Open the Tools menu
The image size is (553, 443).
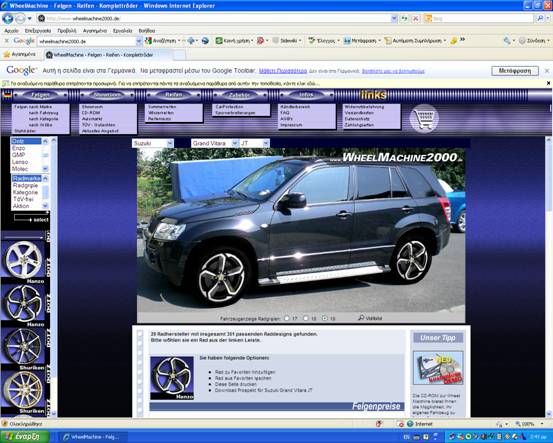pyautogui.click(x=122, y=31)
